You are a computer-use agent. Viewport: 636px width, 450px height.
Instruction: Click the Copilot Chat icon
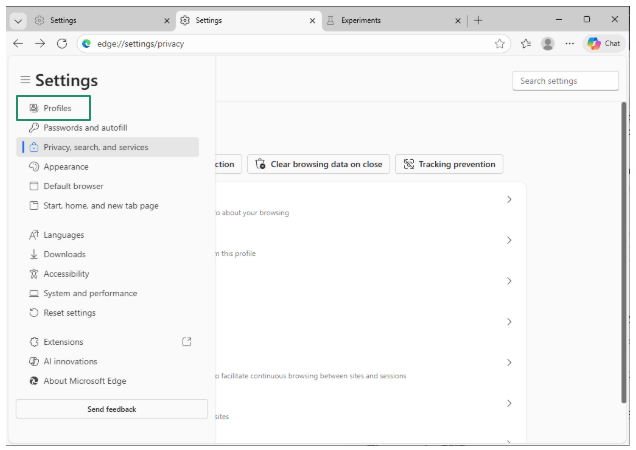point(605,43)
